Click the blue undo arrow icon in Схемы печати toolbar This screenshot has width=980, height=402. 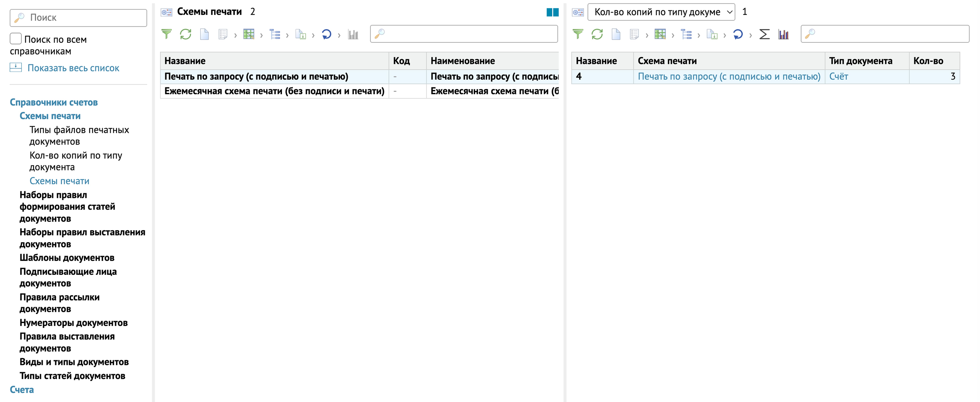click(x=326, y=34)
